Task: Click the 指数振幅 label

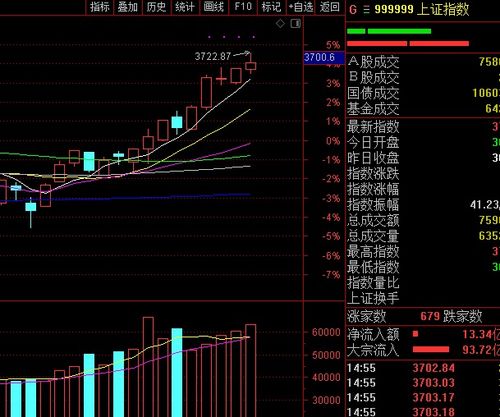Action: 373,204
